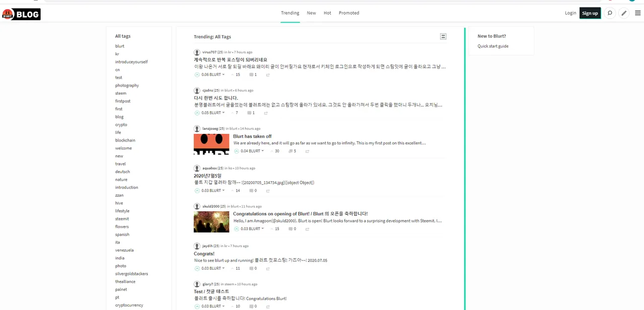Open user cjsdns's profile link
Image resolution: width=644 pixels, height=310 pixels.
click(x=208, y=91)
